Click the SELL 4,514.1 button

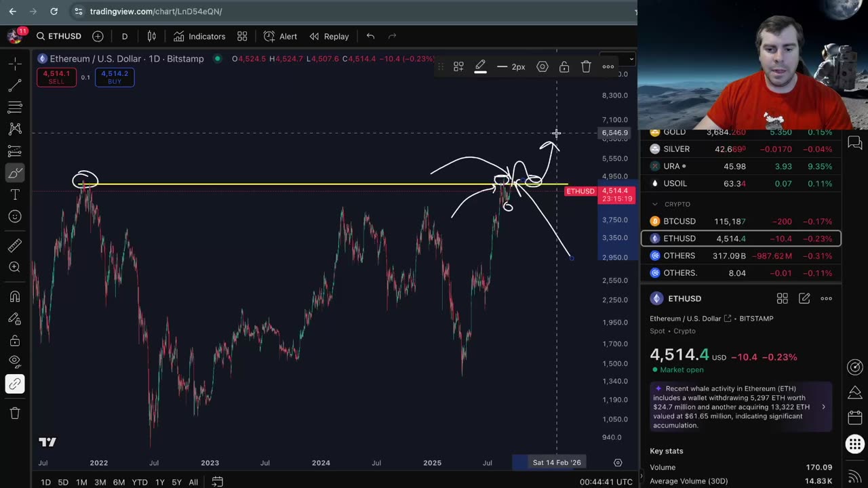pos(56,77)
